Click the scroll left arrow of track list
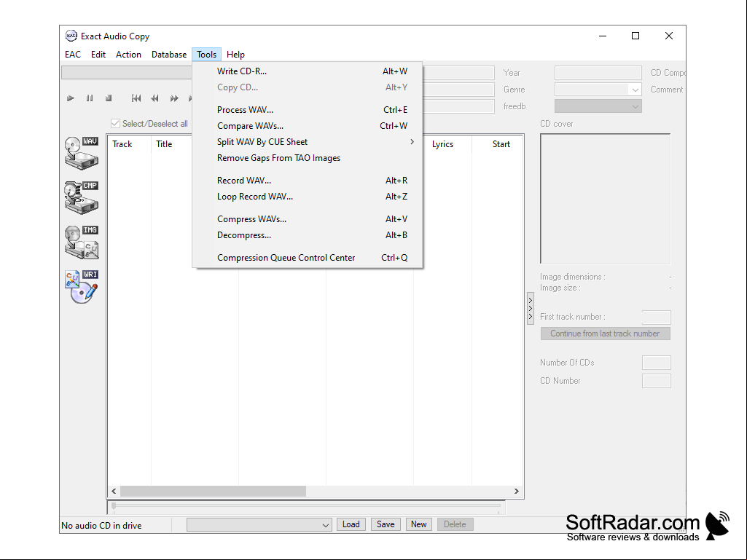The image size is (747, 560). pyautogui.click(x=114, y=492)
